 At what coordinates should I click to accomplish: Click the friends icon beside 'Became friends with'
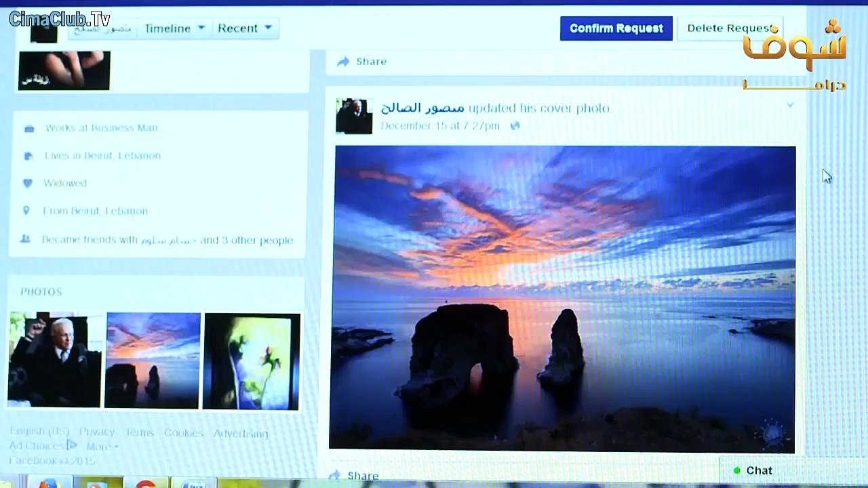(25, 239)
